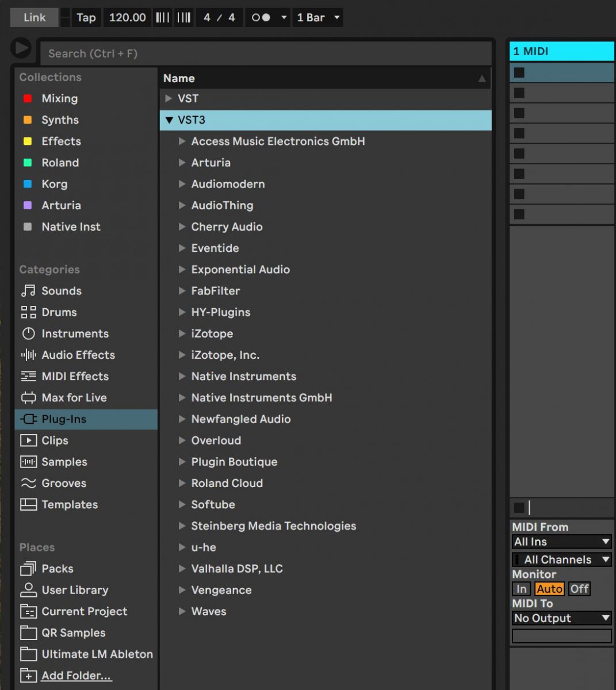Open the Grooves category
The image size is (616, 690).
click(86, 483)
